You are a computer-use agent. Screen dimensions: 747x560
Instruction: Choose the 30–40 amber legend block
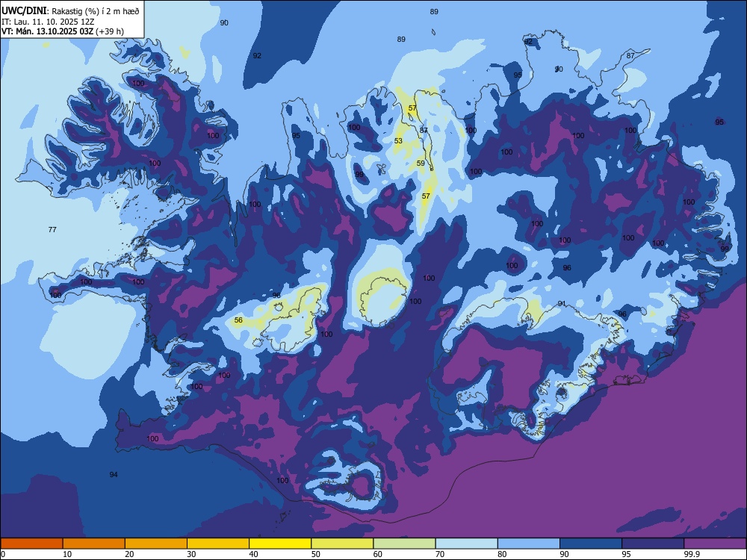click(218, 544)
